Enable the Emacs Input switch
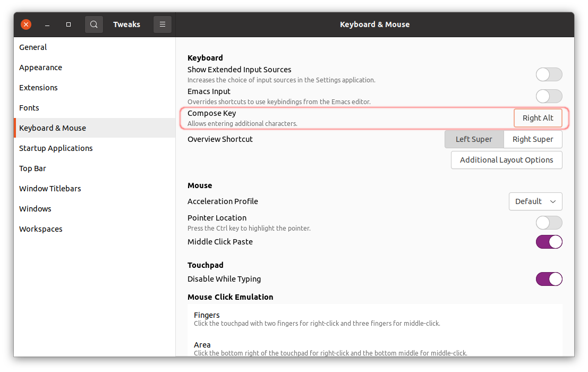 (x=549, y=96)
